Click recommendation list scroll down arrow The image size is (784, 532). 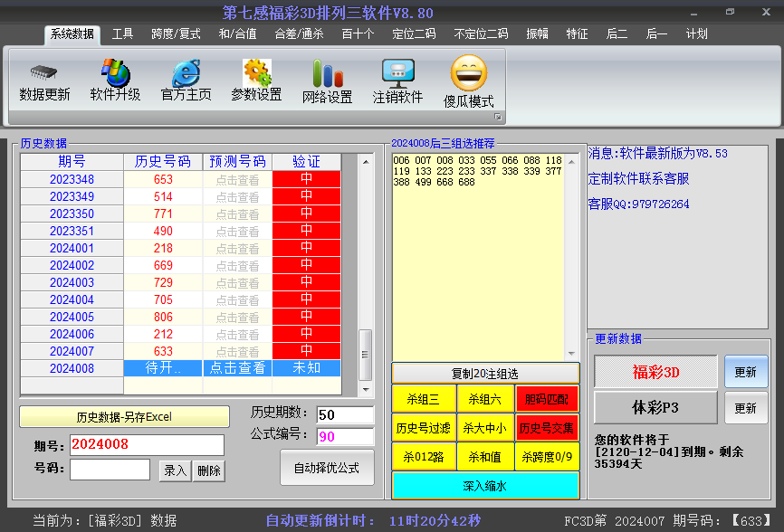571,354
